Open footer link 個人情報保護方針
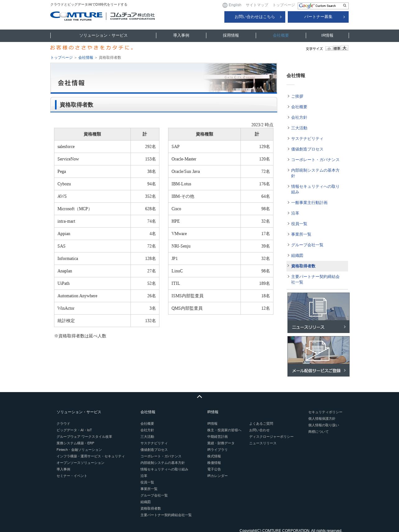This screenshot has width=399, height=532. (x=322, y=419)
